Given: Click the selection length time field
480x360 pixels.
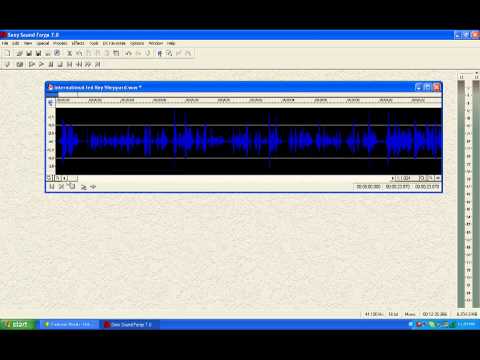Looking at the screenshot, I should click(x=427, y=187).
